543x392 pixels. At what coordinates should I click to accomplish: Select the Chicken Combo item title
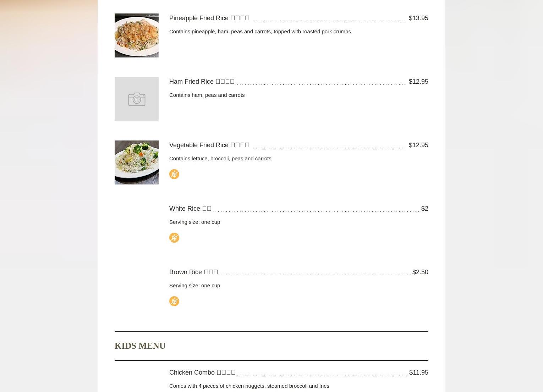pos(202,372)
